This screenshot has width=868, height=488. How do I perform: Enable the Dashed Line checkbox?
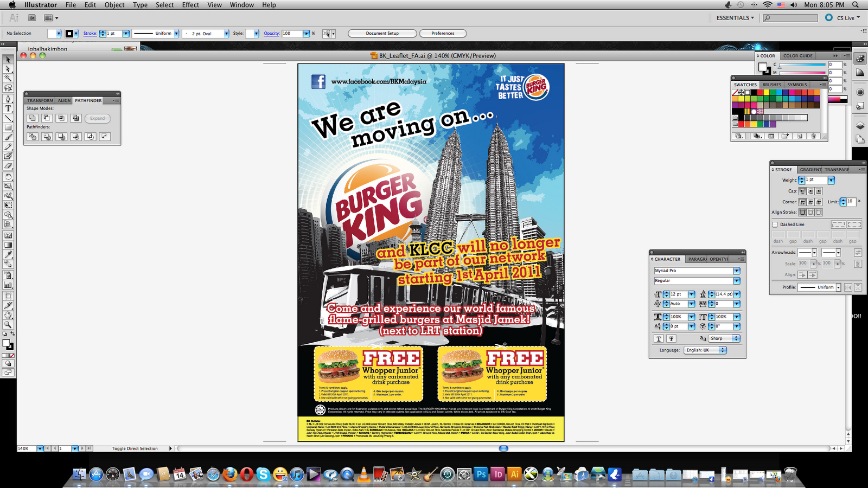click(x=775, y=224)
